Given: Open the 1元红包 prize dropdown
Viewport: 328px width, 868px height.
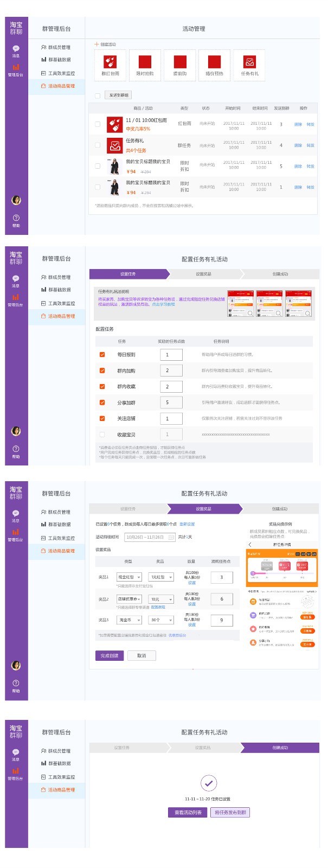Looking at the screenshot, I should 162,577.
